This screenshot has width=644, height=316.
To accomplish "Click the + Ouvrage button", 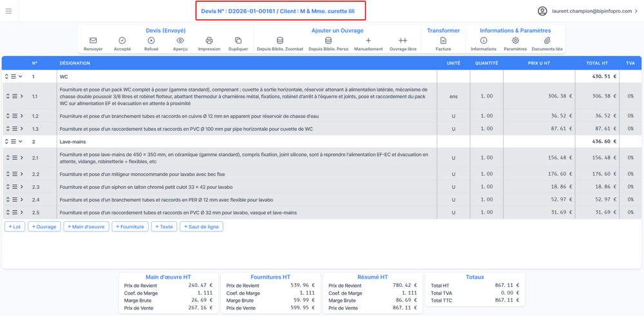I will click(44, 227).
